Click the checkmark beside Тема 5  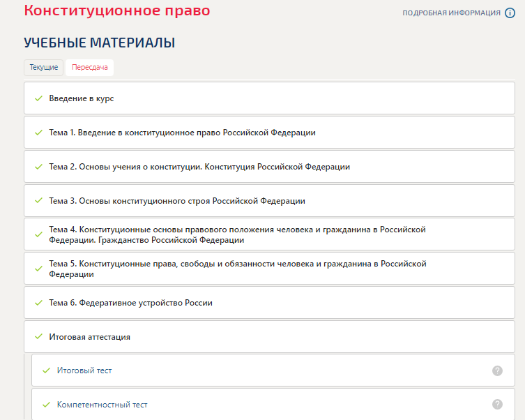pyautogui.click(x=38, y=269)
